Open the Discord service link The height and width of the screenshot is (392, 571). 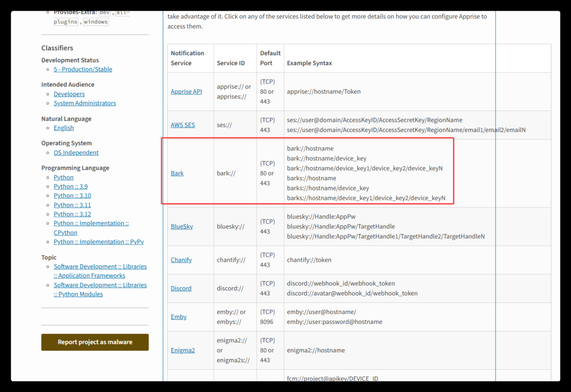coord(181,288)
